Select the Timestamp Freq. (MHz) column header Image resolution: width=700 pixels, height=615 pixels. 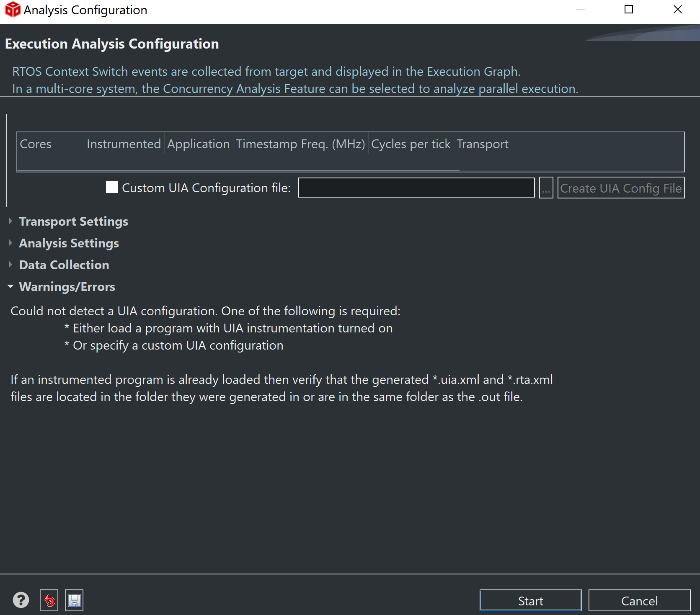click(x=300, y=144)
